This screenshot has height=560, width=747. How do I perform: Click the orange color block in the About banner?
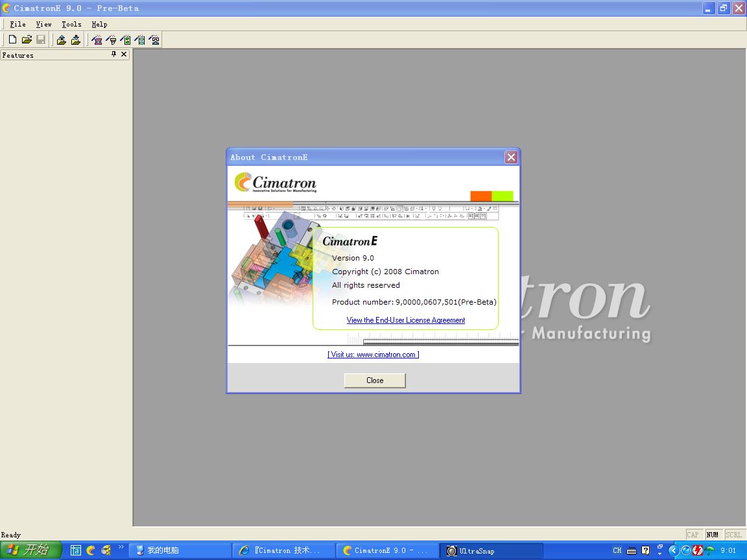click(481, 196)
